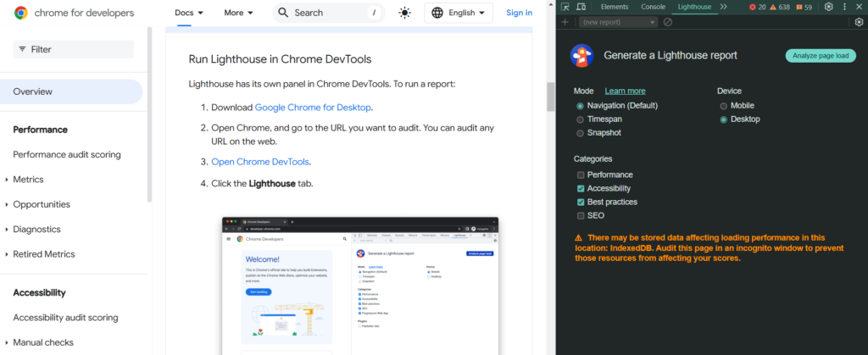Click the orange warning triangle icon

(578, 236)
